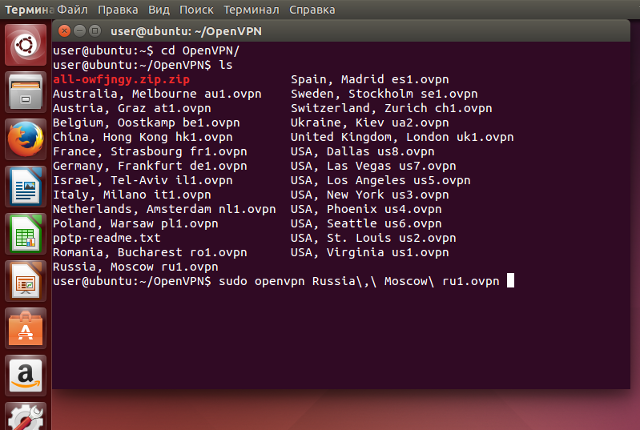
Task: Click the 'ls' command line
Action: tap(143, 65)
